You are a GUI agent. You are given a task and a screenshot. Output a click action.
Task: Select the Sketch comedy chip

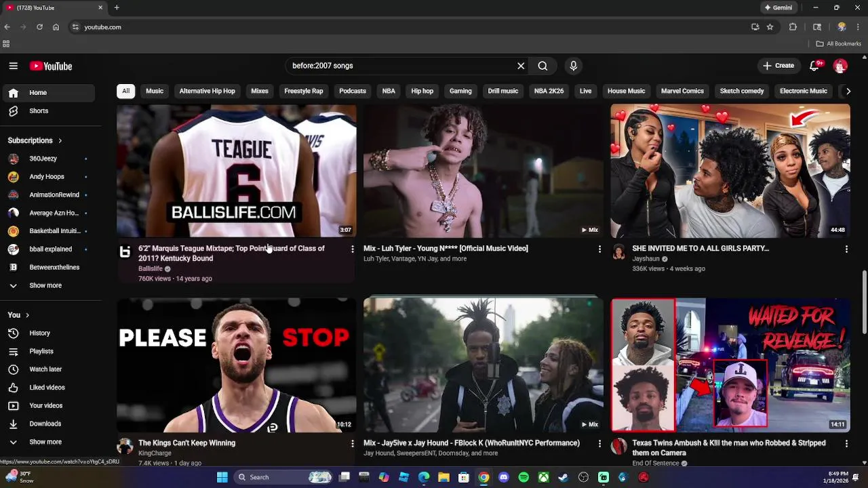(742, 91)
